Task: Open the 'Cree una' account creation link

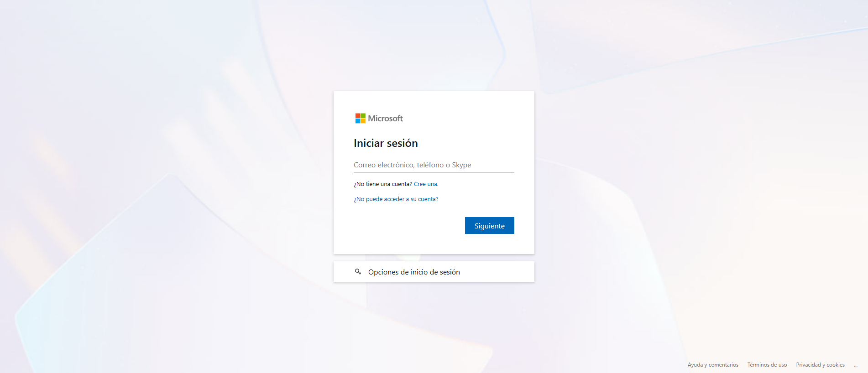Action: (425, 184)
